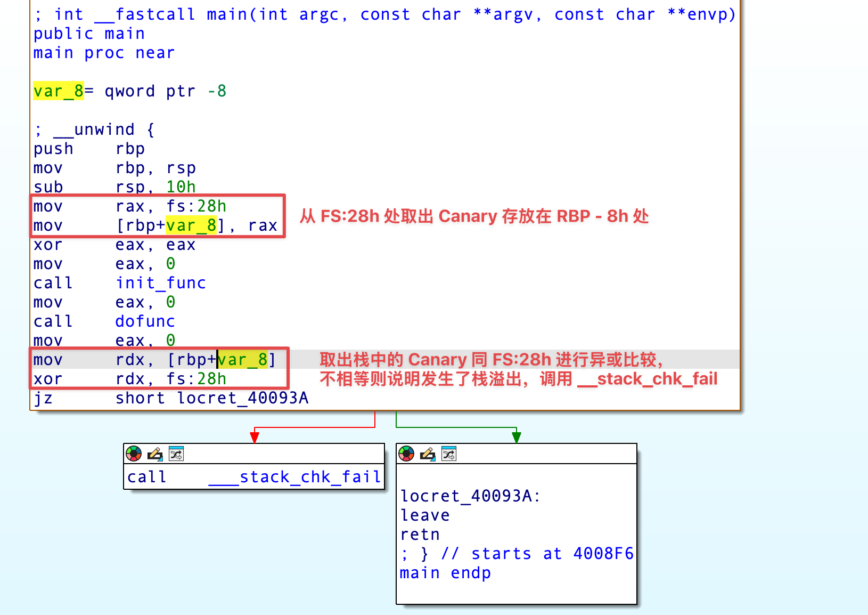Click the 'xor eax, eax' instruction

pos(114,245)
